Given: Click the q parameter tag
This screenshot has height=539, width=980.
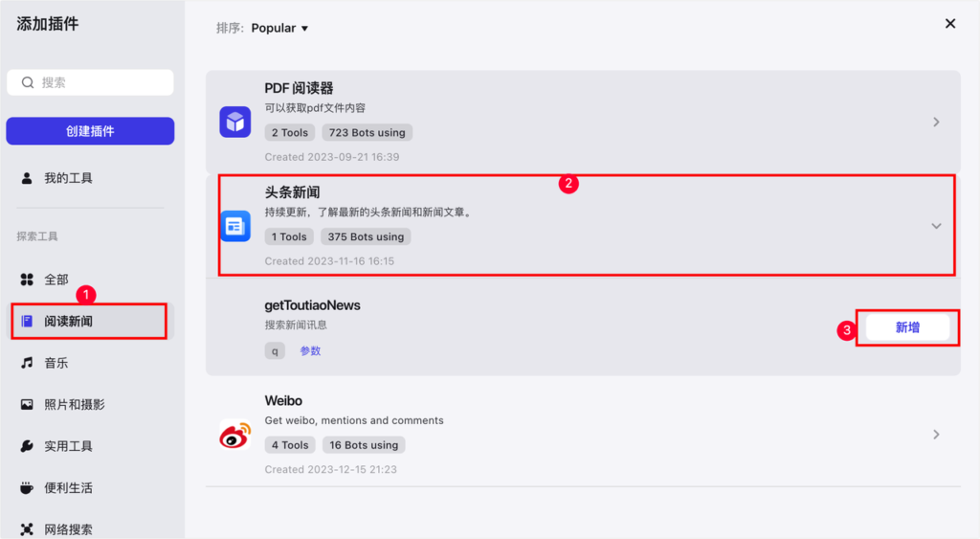Looking at the screenshot, I should point(275,350).
